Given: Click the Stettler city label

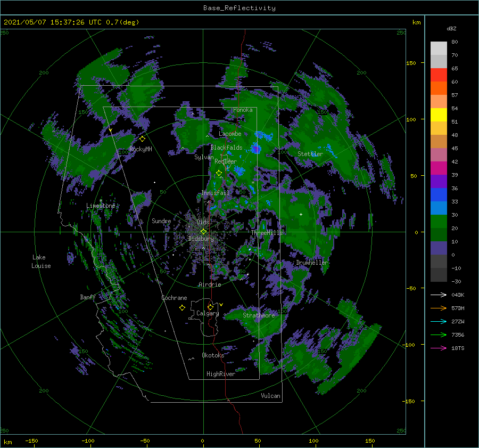Looking at the screenshot, I should point(310,154).
